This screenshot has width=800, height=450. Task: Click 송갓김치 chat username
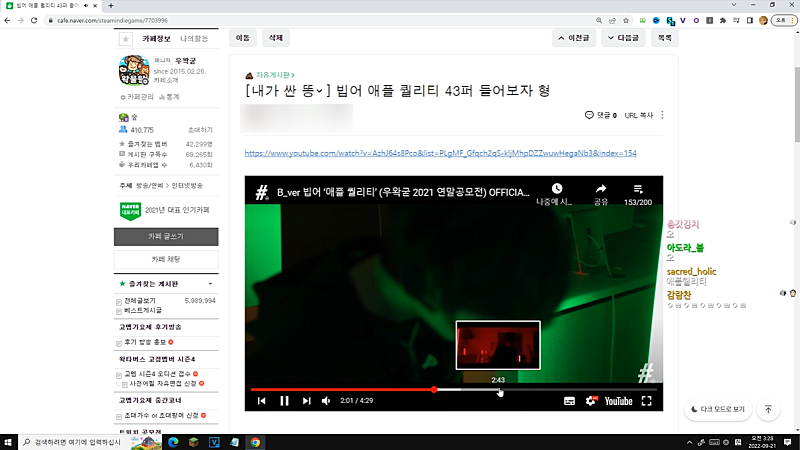[x=683, y=224]
